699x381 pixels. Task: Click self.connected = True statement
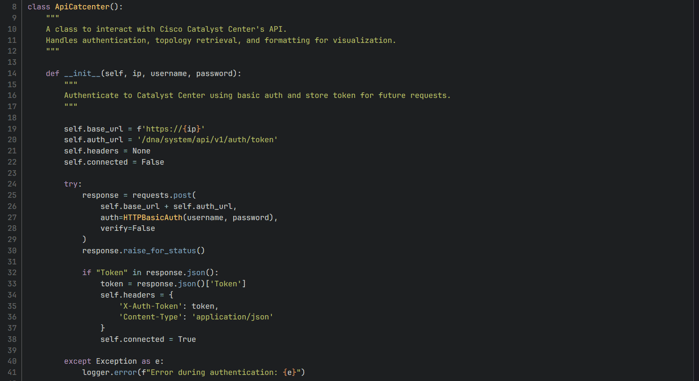(148, 340)
